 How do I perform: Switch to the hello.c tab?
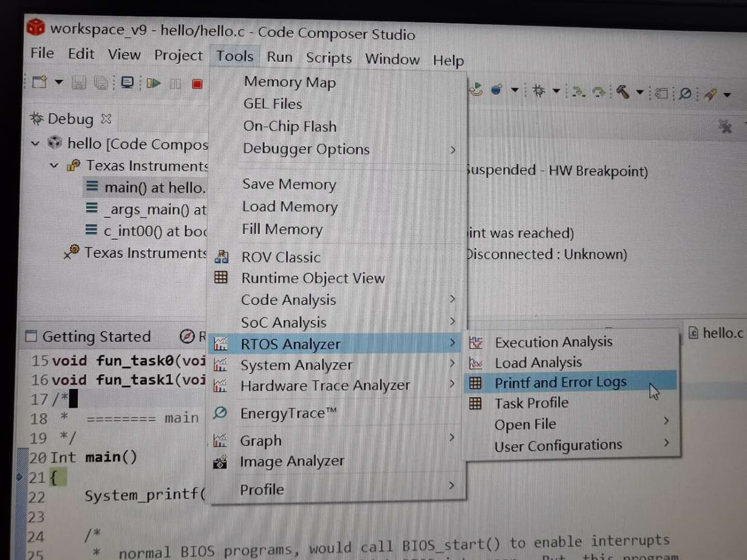tap(720, 332)
